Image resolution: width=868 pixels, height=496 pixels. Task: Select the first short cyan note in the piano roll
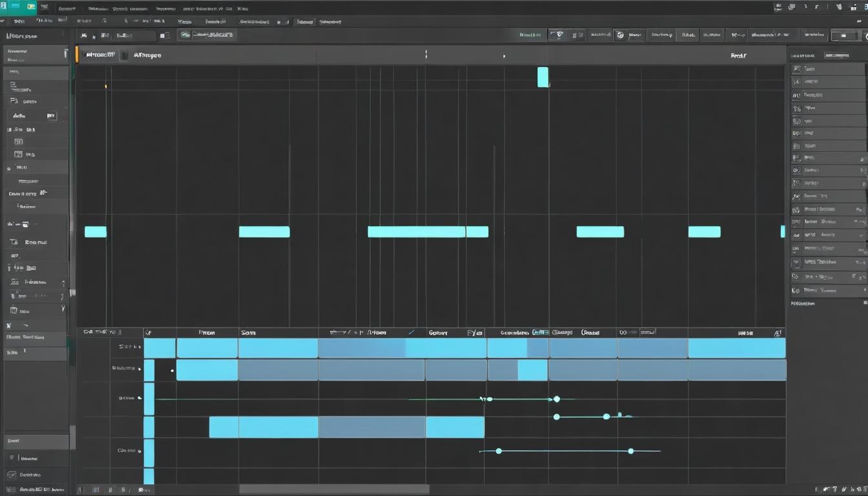tap(96, 232)
